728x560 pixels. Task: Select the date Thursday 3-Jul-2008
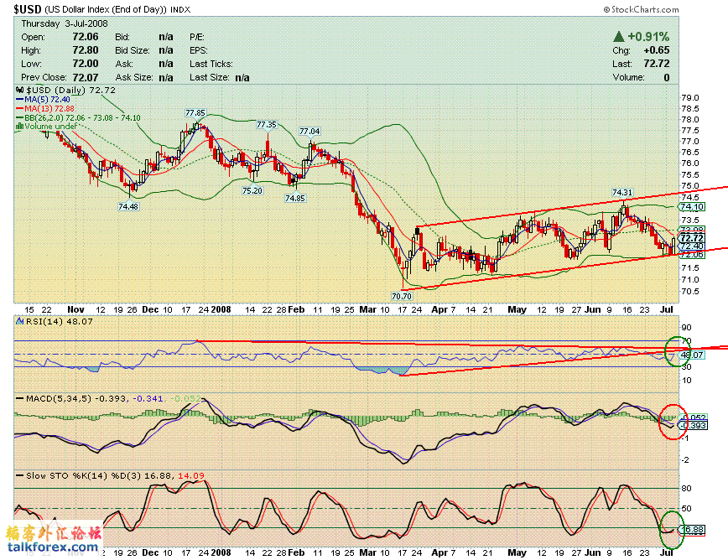65,23
